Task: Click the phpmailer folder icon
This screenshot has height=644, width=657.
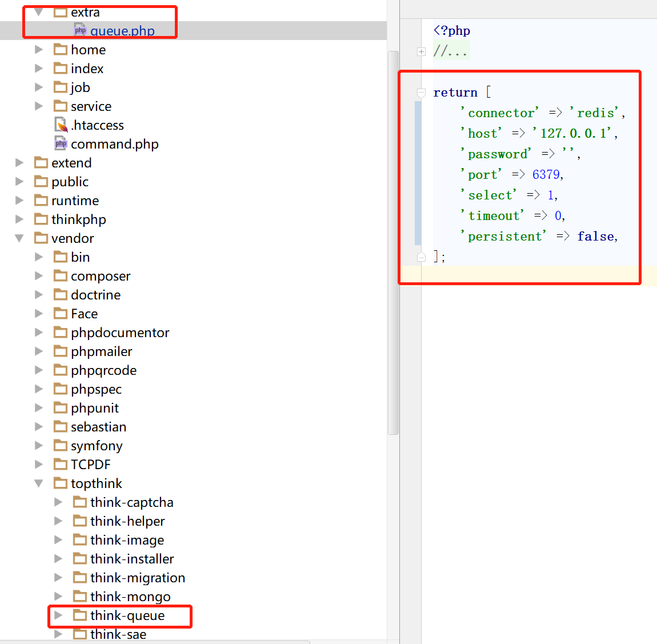Action: 61,351
